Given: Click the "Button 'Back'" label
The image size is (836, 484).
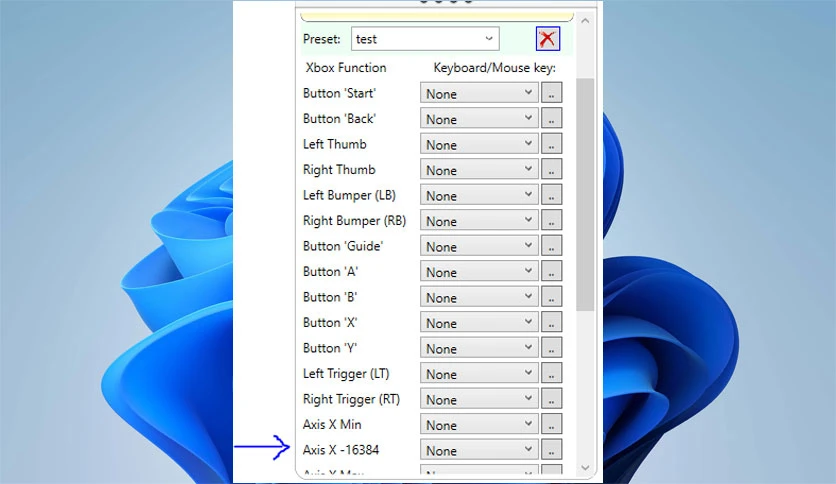Looking at the screenshot, I should [x=339, y=118].
